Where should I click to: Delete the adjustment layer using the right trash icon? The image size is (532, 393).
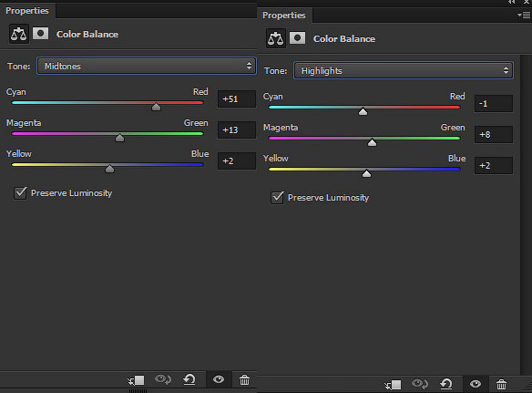pyautogui.click(x=501, y=384)
